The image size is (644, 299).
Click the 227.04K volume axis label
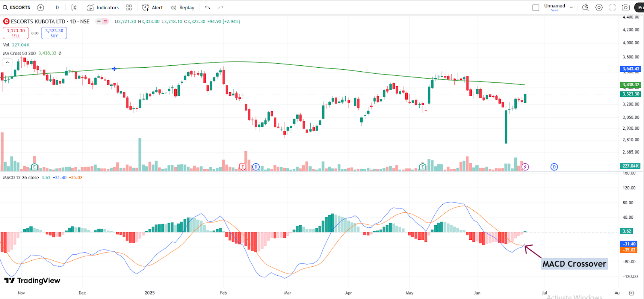(x=631, y=166)
